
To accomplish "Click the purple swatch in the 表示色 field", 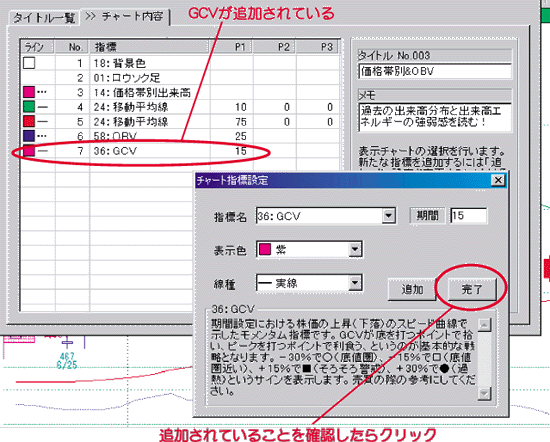I will (265, 249).
